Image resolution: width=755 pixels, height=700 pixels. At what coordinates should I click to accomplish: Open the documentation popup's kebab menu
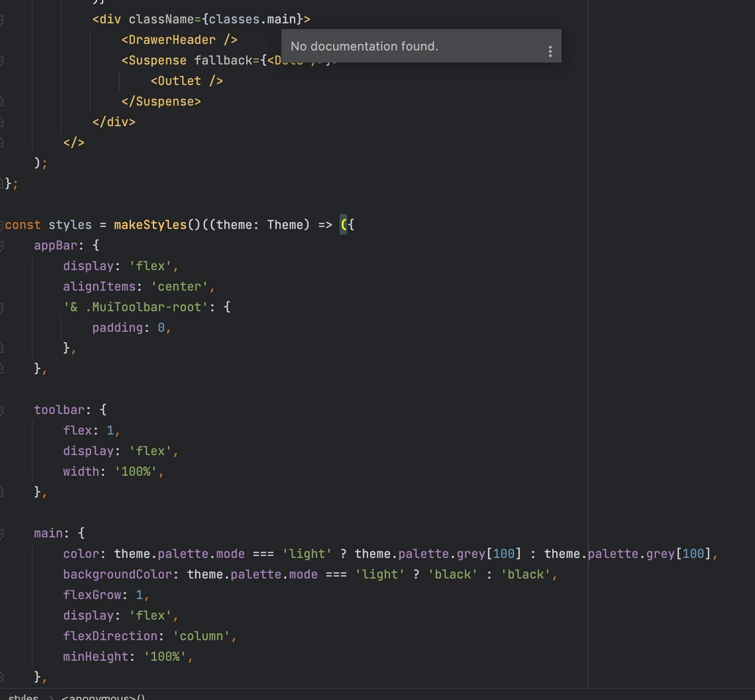click(550, 46)
